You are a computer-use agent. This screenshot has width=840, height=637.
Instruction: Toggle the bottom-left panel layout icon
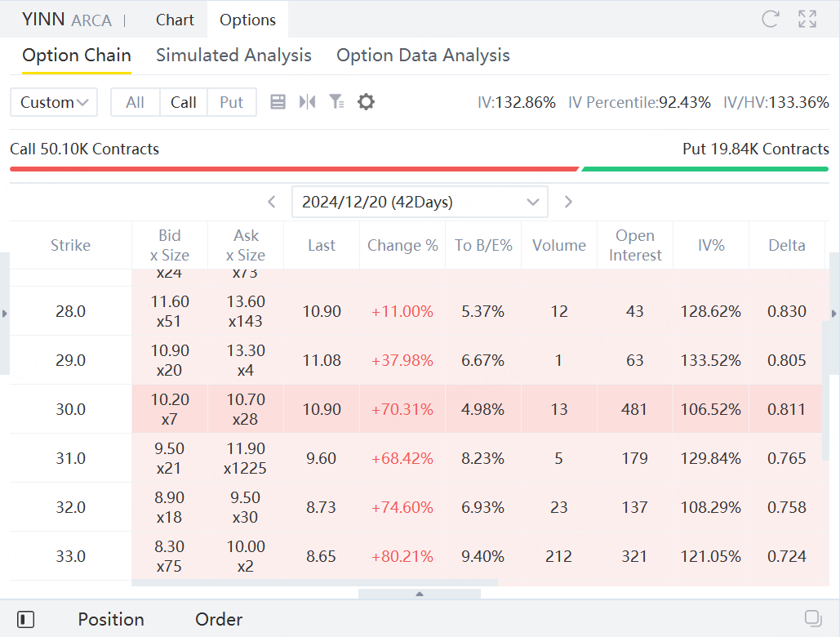click(25, 620)
